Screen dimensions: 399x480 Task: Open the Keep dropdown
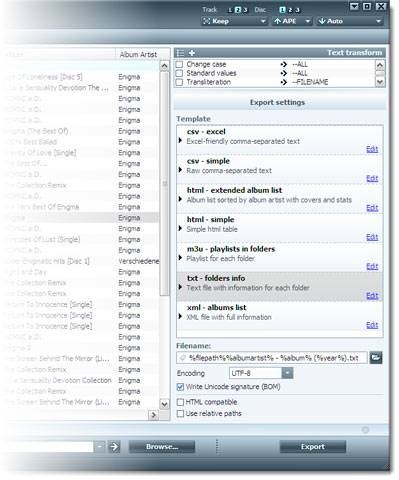pyautogui.click(x=235, y=21)
